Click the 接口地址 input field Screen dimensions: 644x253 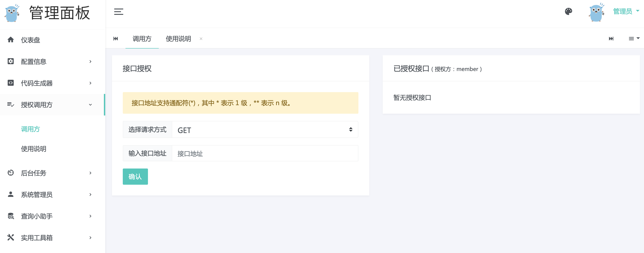click(265, 153)
